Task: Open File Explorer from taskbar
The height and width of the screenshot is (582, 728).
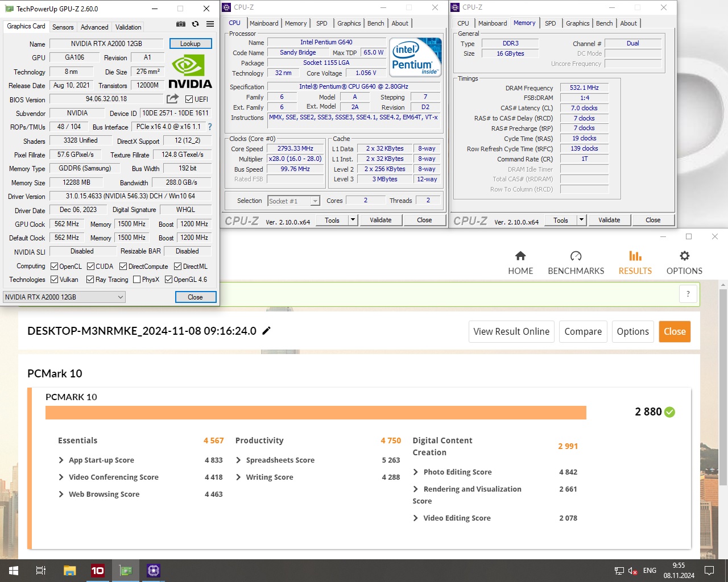Action: click(x=69, y=571)
